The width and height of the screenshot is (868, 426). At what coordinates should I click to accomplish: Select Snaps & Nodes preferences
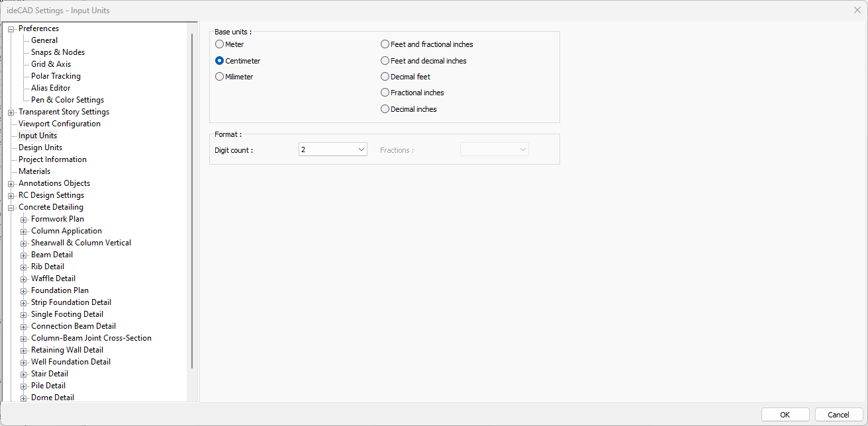click(58, 52)
